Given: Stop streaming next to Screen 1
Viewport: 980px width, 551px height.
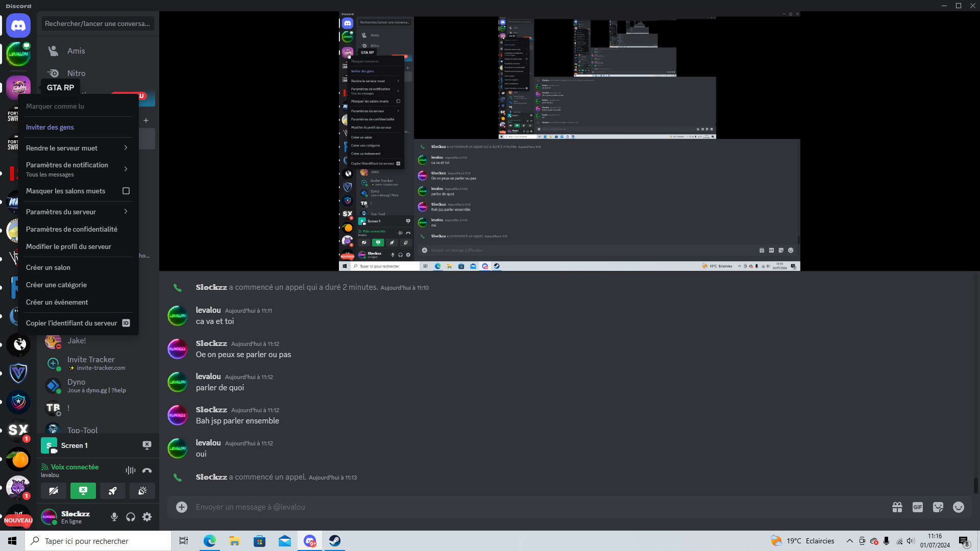Looking at the screenshot, I should pyautogui.click(x=147, y=445).
